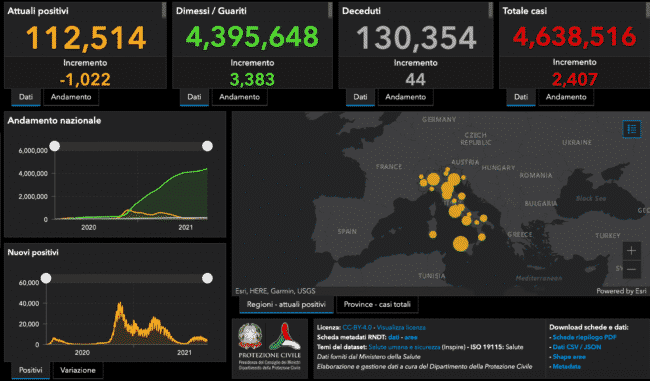Click the 44 increment value under Deceduti
Image resolution: width=650 pixels, height=381 pixels.
point(415,79)
